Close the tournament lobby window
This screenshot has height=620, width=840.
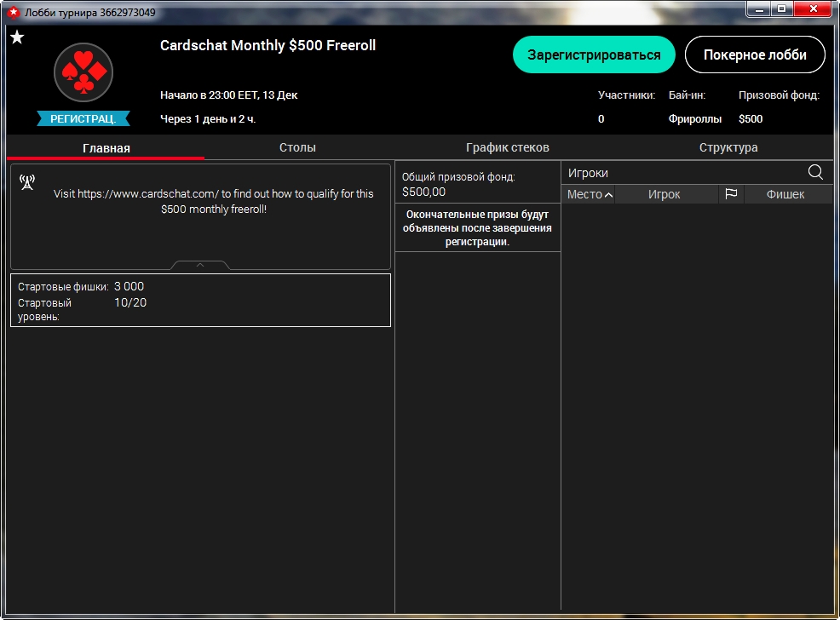814,9
